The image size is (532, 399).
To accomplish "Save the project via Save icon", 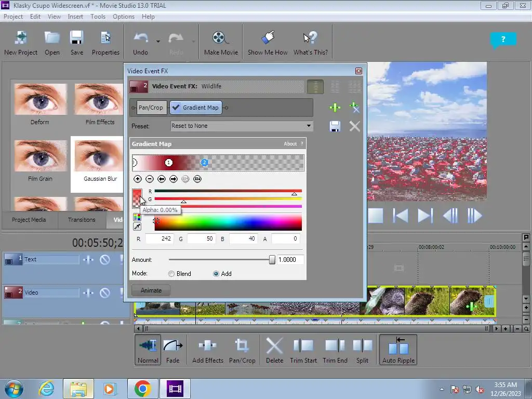I will [x=77, y=43].
